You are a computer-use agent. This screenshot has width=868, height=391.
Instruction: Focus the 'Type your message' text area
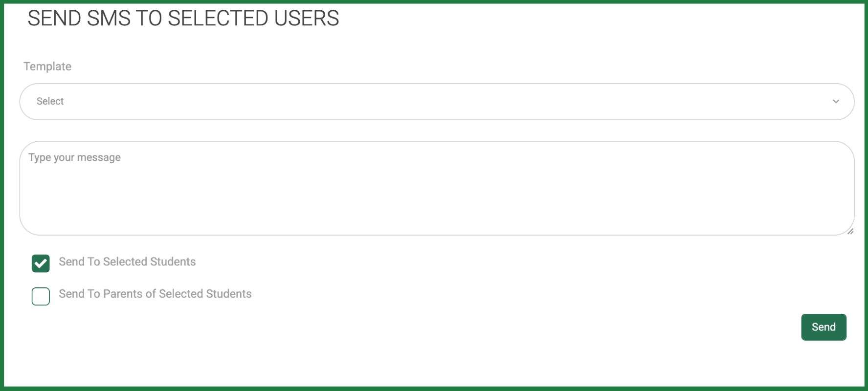tap(437, 188)
